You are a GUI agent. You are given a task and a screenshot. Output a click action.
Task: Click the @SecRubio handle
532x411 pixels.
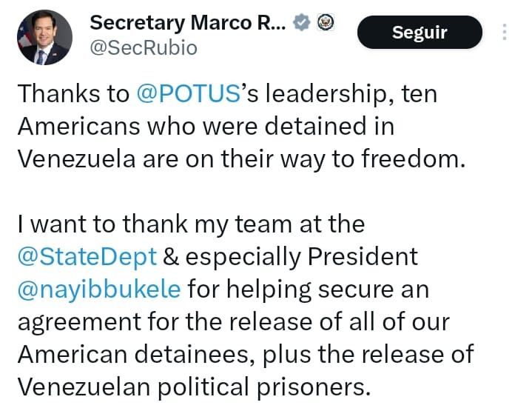coord(144,49)
